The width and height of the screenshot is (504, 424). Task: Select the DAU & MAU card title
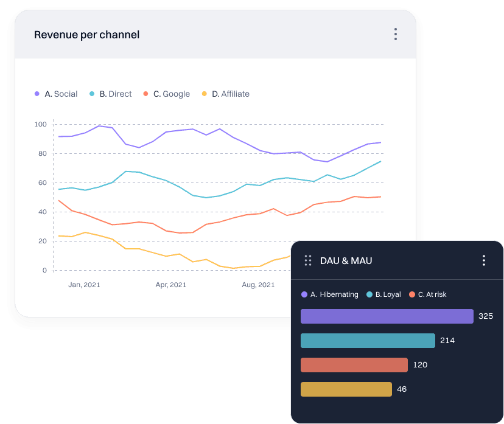(x=347, y=260)
